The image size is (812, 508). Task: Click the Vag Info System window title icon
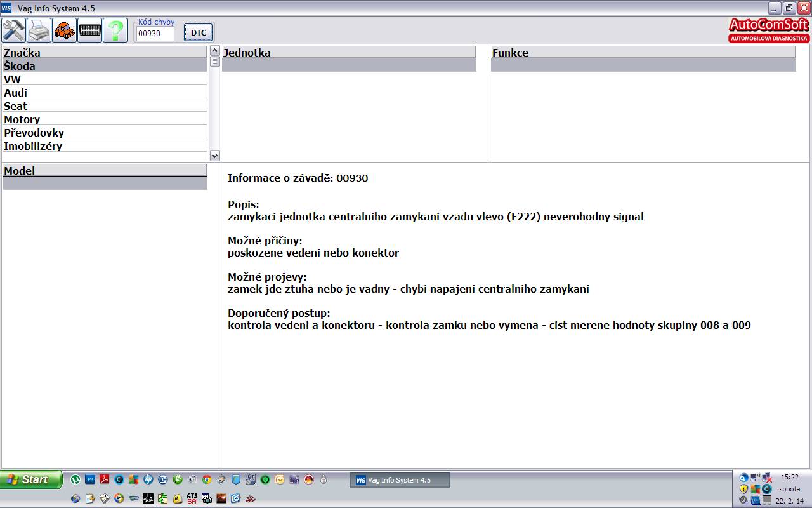(x=6, y=8)
